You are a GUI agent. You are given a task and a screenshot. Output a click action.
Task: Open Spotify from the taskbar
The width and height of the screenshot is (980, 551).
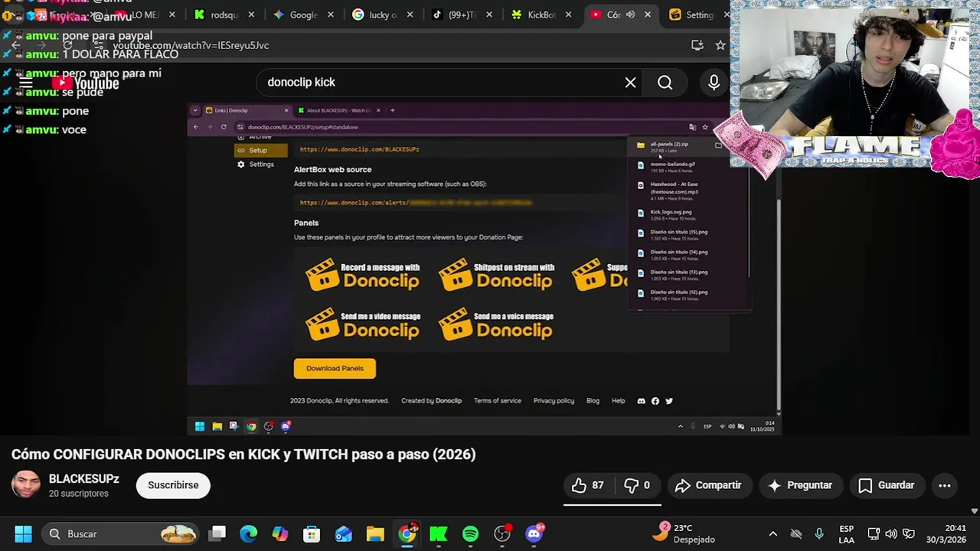pyautogui.click(x=470, y=533)
